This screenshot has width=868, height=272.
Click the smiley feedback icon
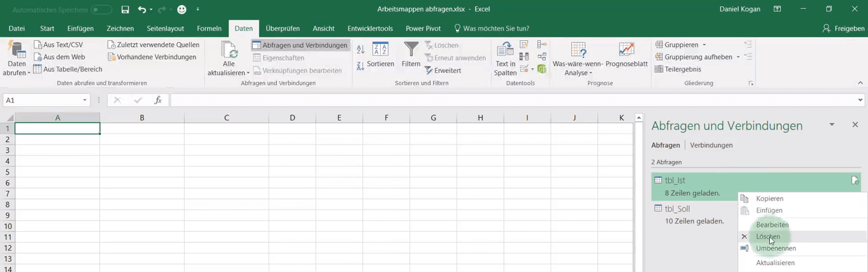(182, 10)
